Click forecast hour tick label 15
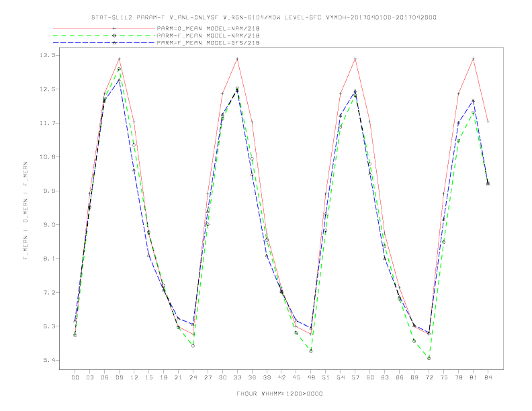The height and width of the screenshot is (411, 532). pyautogui.click(x=148, y=377)
